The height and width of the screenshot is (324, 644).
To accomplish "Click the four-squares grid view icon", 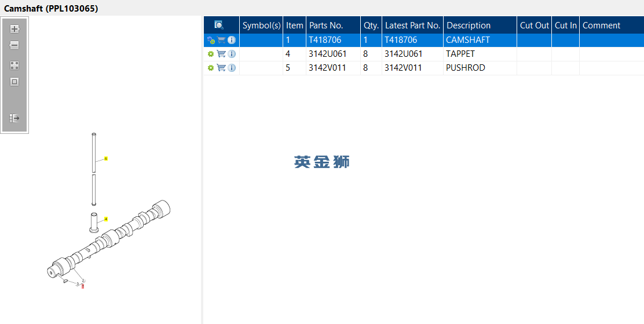I will [x=14, y=65].
